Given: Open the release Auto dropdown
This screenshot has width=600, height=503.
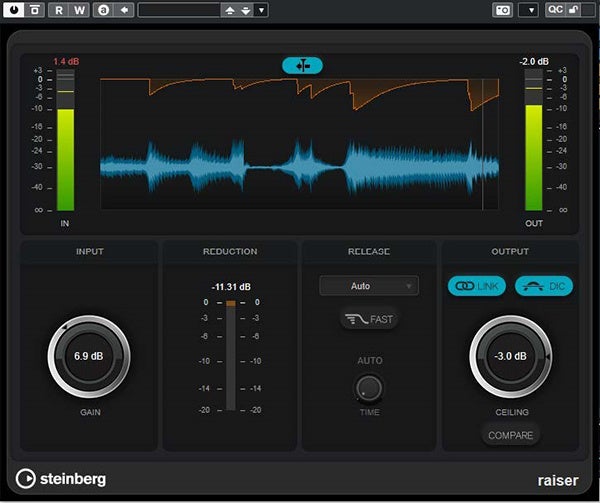Looking at the screenshot, I should pos(369,286).
